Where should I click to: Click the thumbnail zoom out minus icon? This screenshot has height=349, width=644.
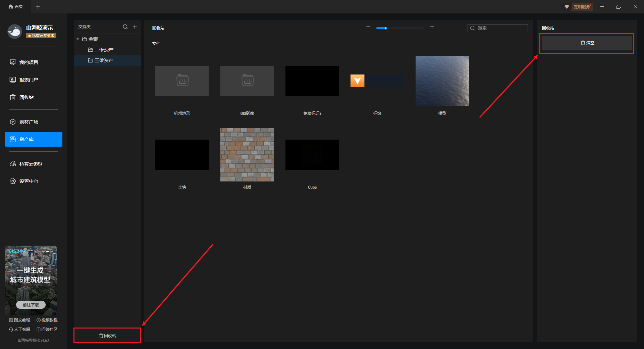[368, 27]
